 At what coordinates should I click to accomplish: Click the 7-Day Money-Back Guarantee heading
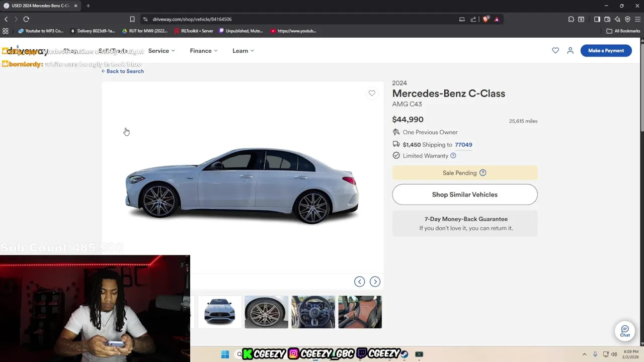click(x=466, y=219)
